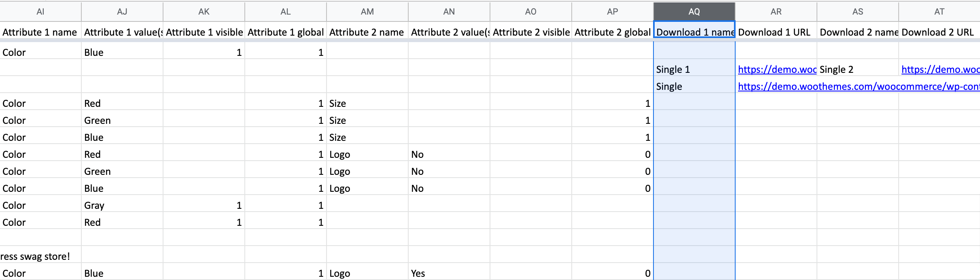Select column AT by its header
The height and width of the screenshot is (280, 980).
tap(939, 12)
